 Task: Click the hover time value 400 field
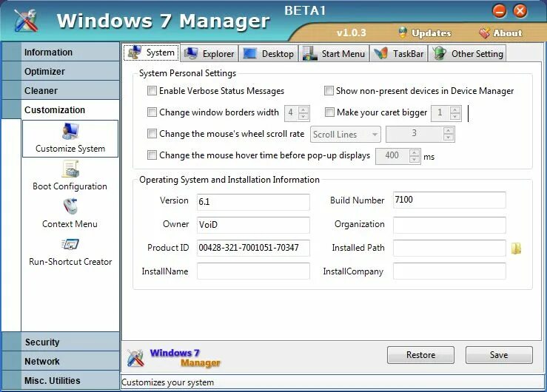[x=392, y=156]
